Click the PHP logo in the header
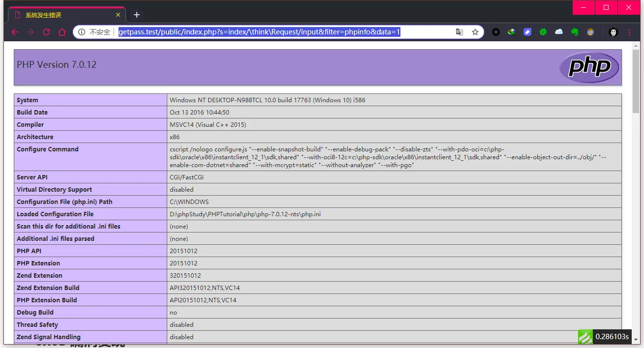The image size is (644, 348). pyautogui.click(x=589, y=67)
